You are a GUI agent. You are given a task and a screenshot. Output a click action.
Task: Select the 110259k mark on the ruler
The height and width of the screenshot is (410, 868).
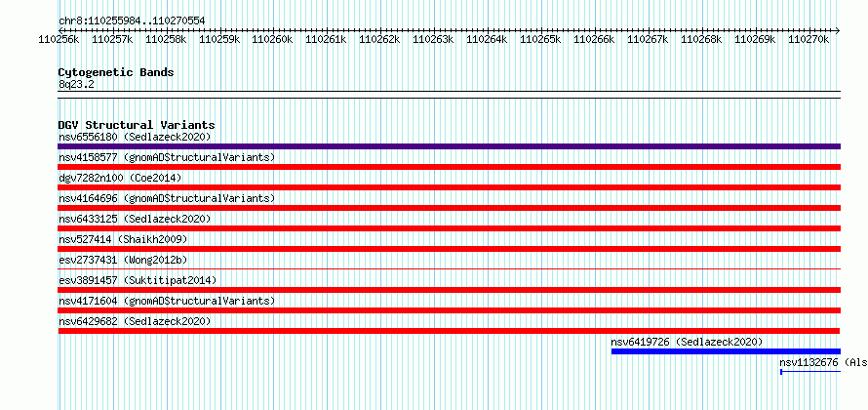point(219,39)
